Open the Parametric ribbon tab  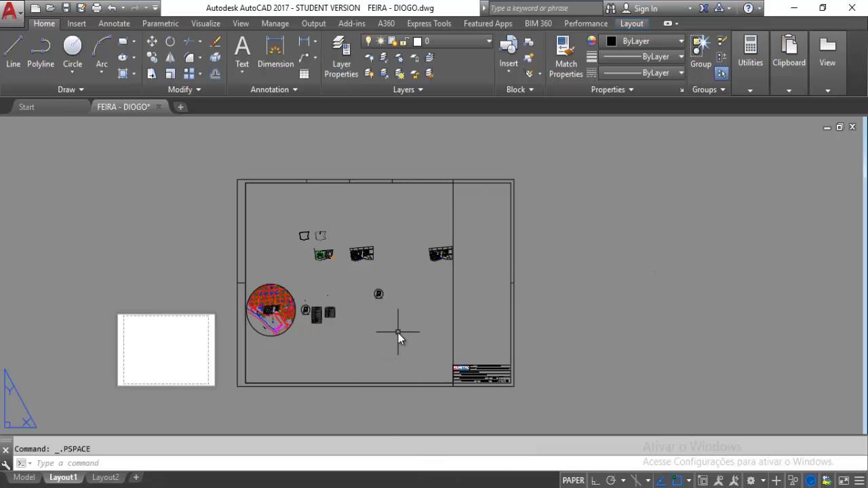161,24
